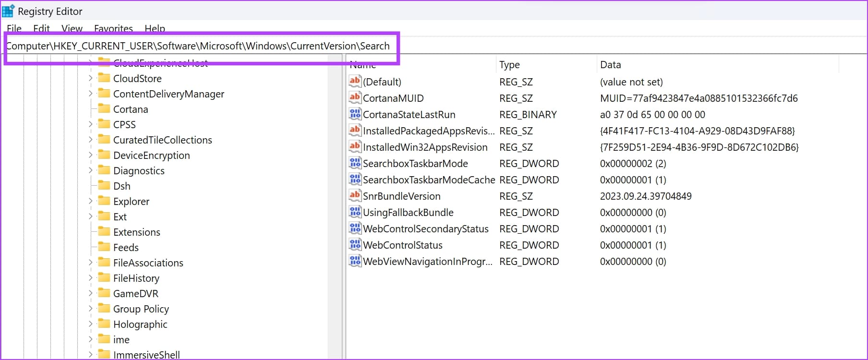868x360 pixels.
Task: Click the SnrBundleVersion data 2023.09.24.39704849
Action: [x=646, y=196]
